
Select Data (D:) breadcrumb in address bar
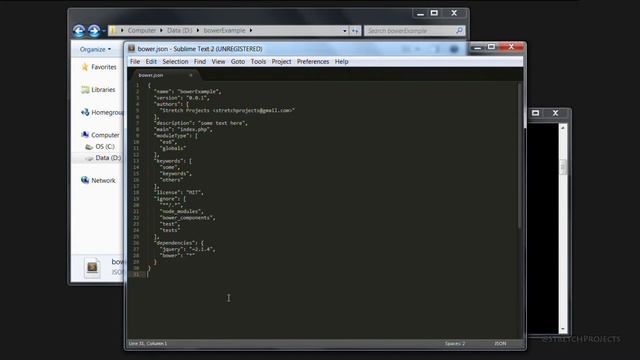(179, 30)
